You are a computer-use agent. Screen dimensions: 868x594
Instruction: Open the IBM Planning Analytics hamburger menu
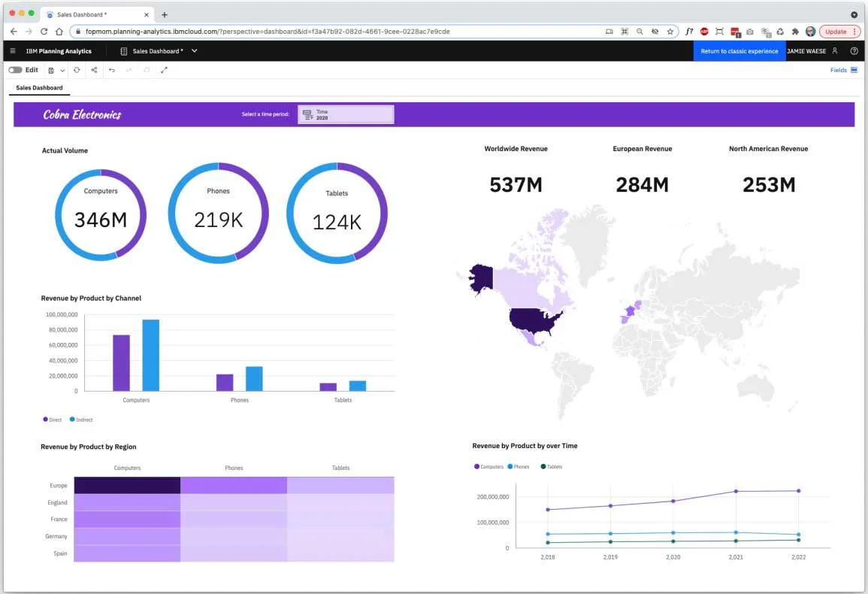(x=12, y=51)
